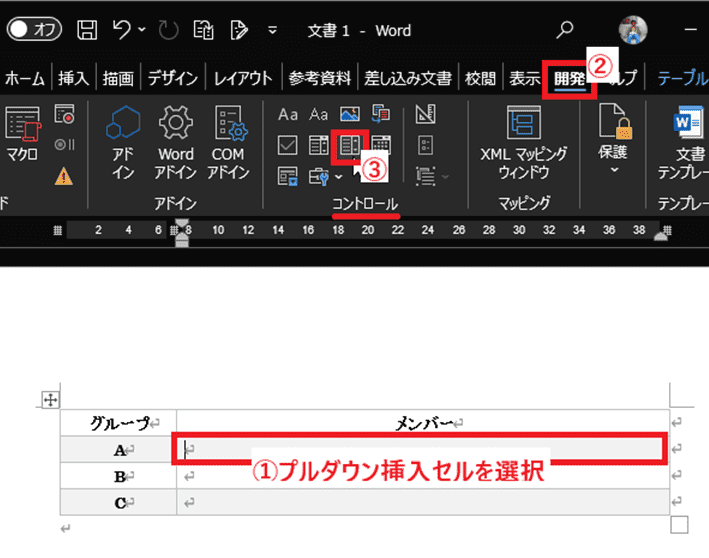Insert a Check Box content control
The image size is (709, 558).
(x=288, y=146)
